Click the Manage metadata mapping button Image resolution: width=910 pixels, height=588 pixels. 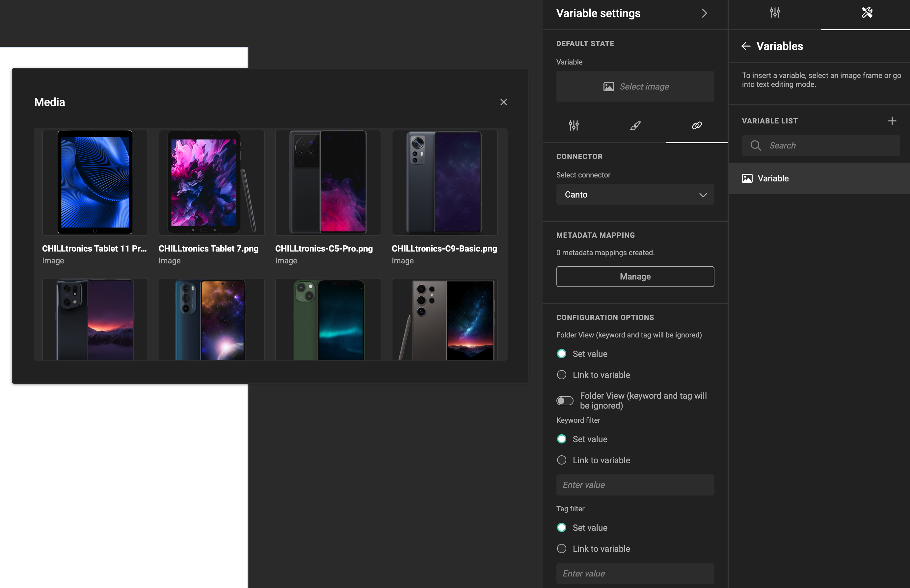pyautogui.click(x=635, y=277)
